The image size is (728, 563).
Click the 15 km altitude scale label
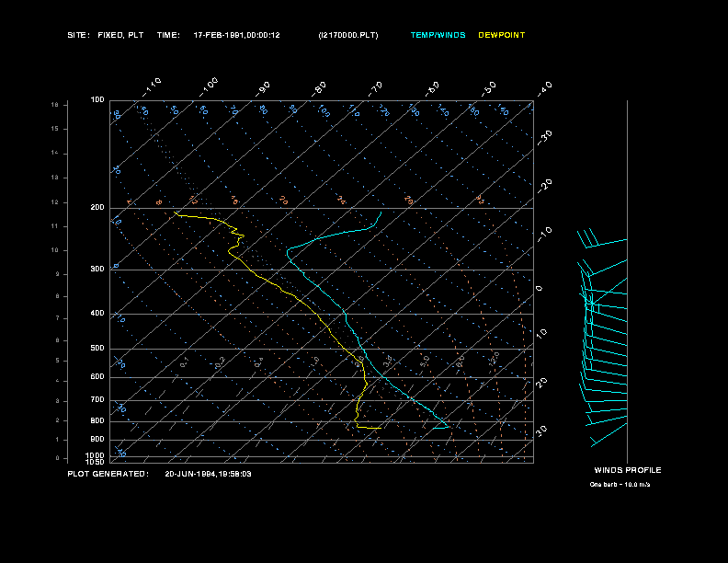click(55, 129)
